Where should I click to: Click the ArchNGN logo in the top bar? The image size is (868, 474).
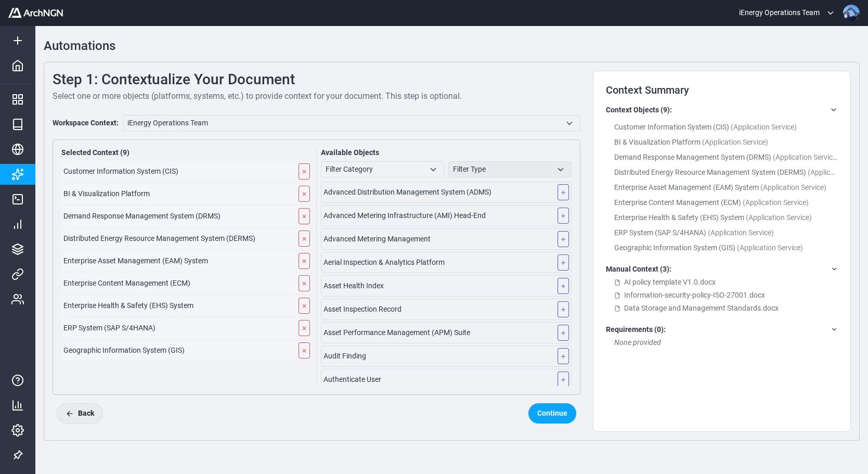click(x=35, y=12)
